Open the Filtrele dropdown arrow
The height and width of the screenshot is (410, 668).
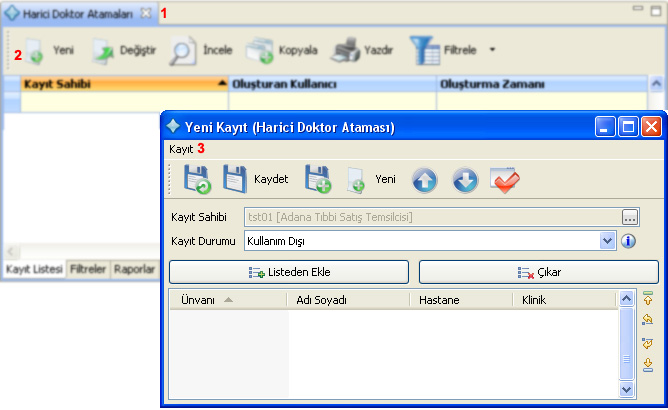(x=492, y=49)
